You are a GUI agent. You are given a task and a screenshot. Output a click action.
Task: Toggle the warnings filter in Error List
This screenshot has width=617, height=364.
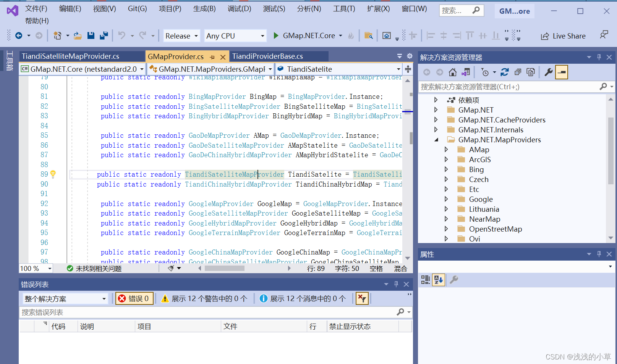[x=204, y=298]
